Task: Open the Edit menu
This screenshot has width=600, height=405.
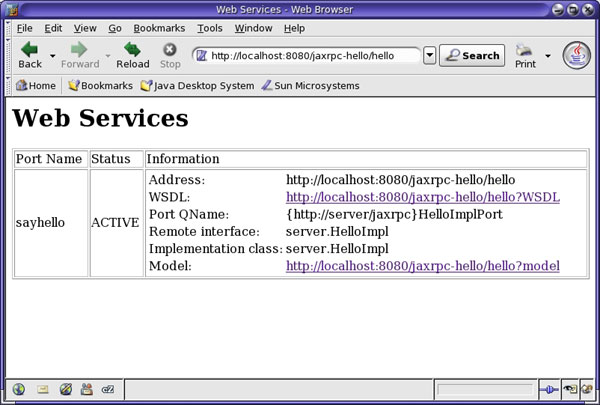Action: tap(53, 28)
